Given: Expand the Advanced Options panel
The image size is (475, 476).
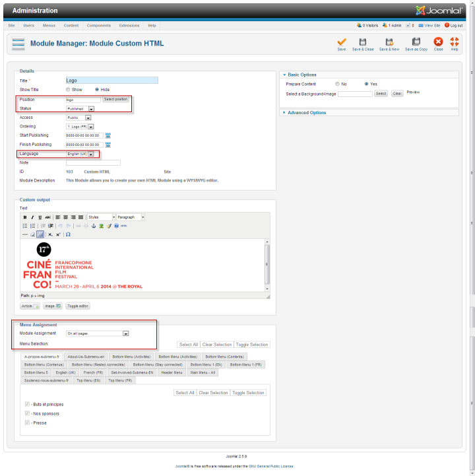Looking at the screenshot, I should [306, 113].
